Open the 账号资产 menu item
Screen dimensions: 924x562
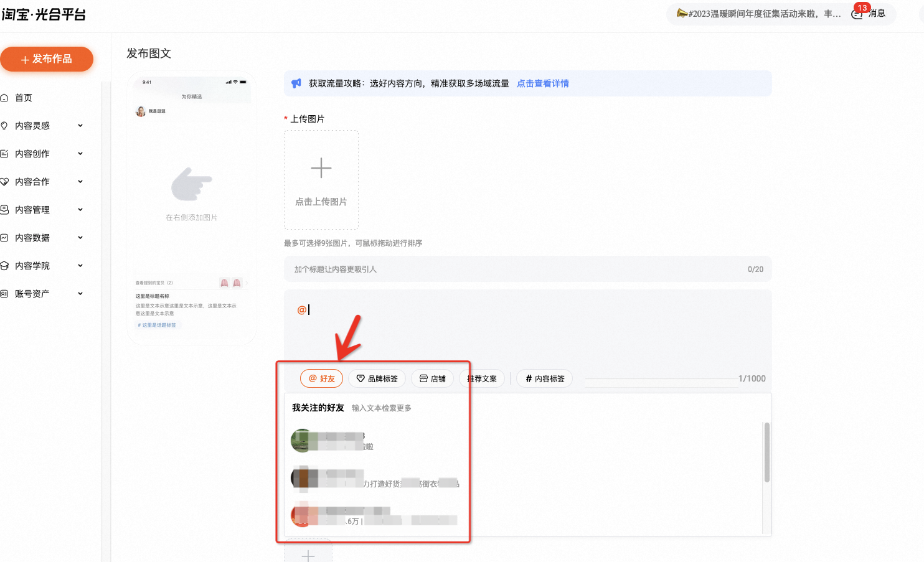32,294
